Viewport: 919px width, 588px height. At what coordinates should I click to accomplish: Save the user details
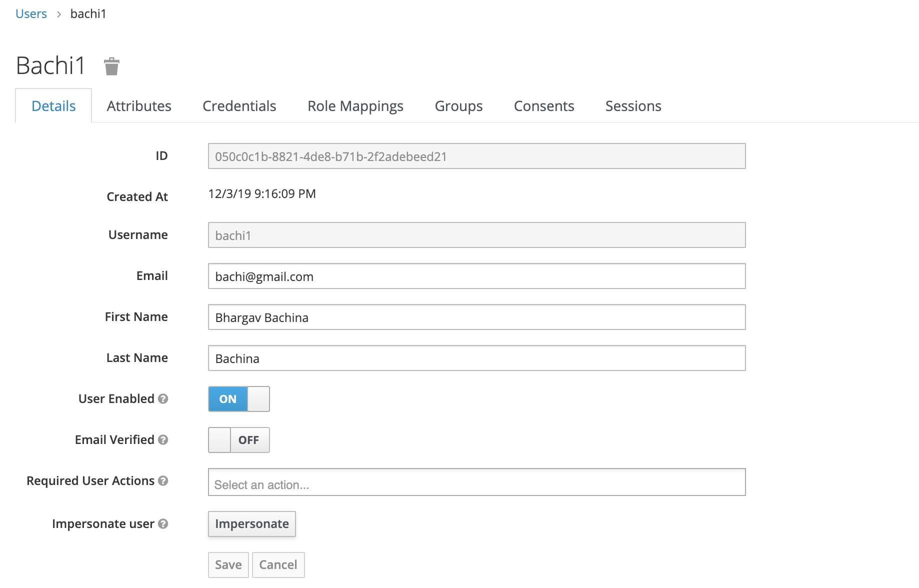coord(228,564)
